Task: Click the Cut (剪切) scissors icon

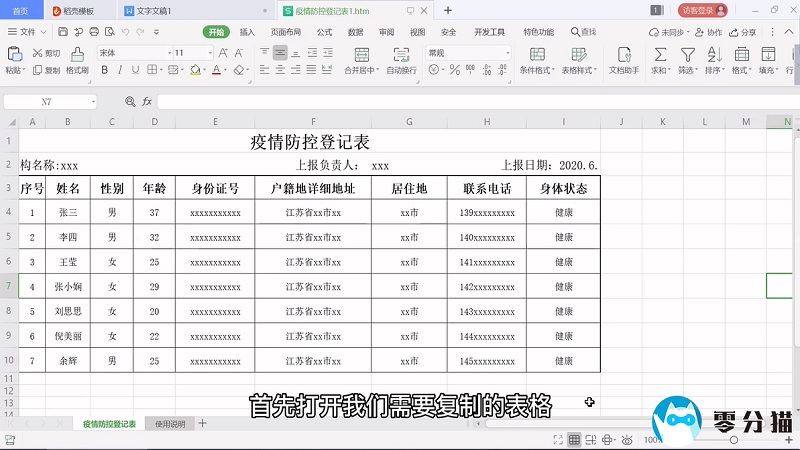Action: coord(38,53)
